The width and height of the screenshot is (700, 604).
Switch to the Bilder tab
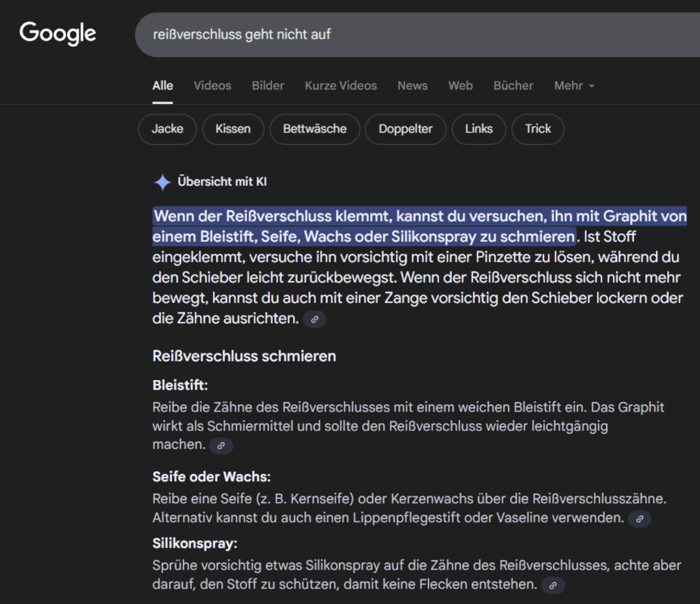point(268,86)
